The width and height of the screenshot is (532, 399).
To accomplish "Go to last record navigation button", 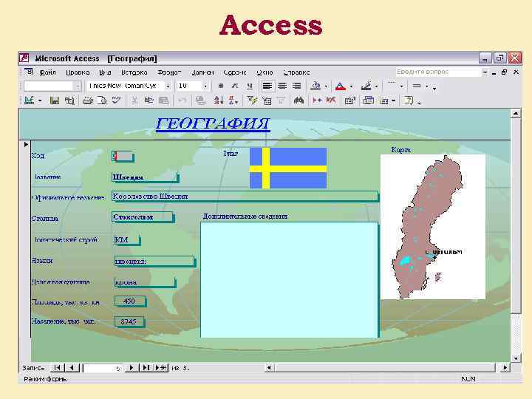I will click(146, 367).
